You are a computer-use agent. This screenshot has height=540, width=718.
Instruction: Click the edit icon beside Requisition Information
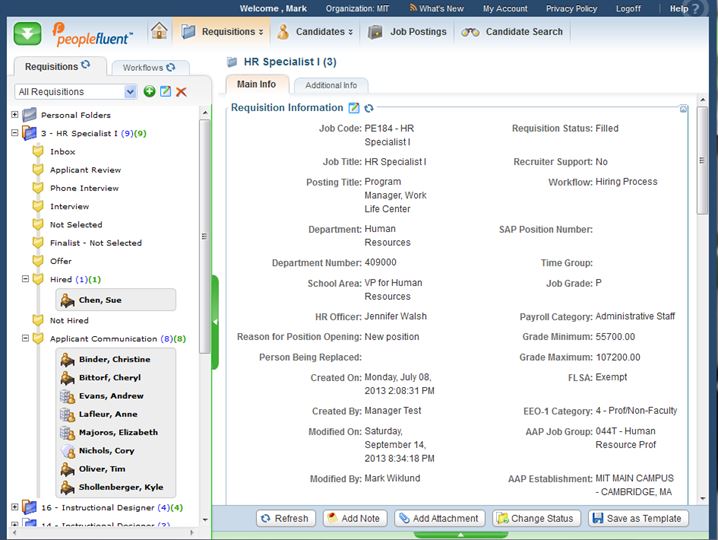(353, 108)
